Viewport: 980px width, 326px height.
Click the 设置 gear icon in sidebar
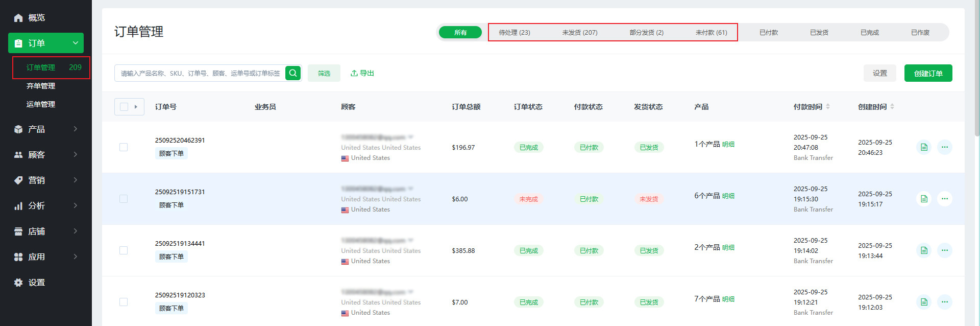coord(18,283)
